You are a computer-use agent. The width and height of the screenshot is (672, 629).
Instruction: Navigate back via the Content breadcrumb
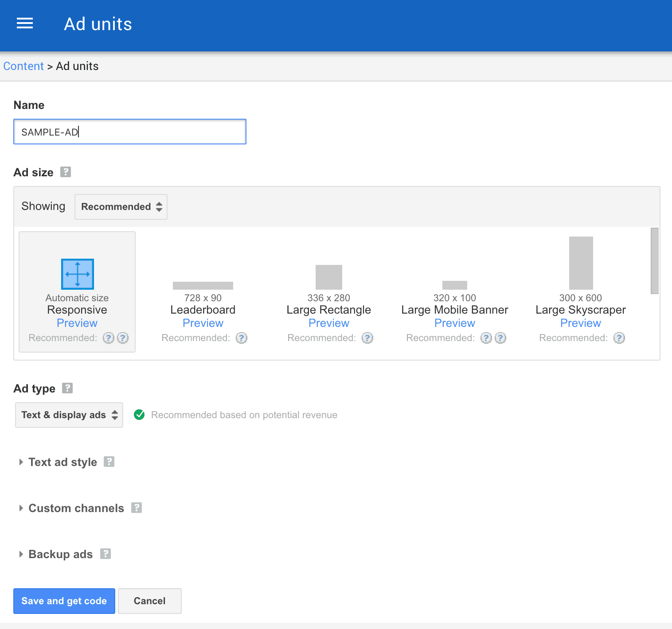pos(23,66)
